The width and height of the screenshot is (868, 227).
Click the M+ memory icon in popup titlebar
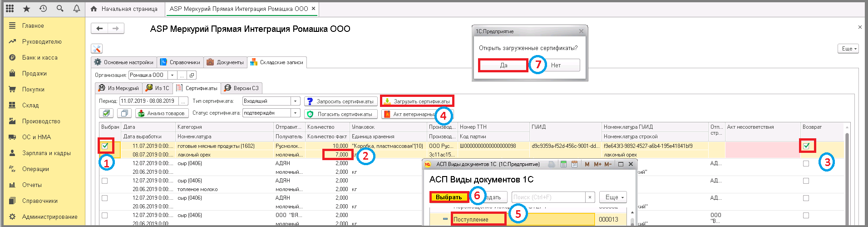coord(597,164)
